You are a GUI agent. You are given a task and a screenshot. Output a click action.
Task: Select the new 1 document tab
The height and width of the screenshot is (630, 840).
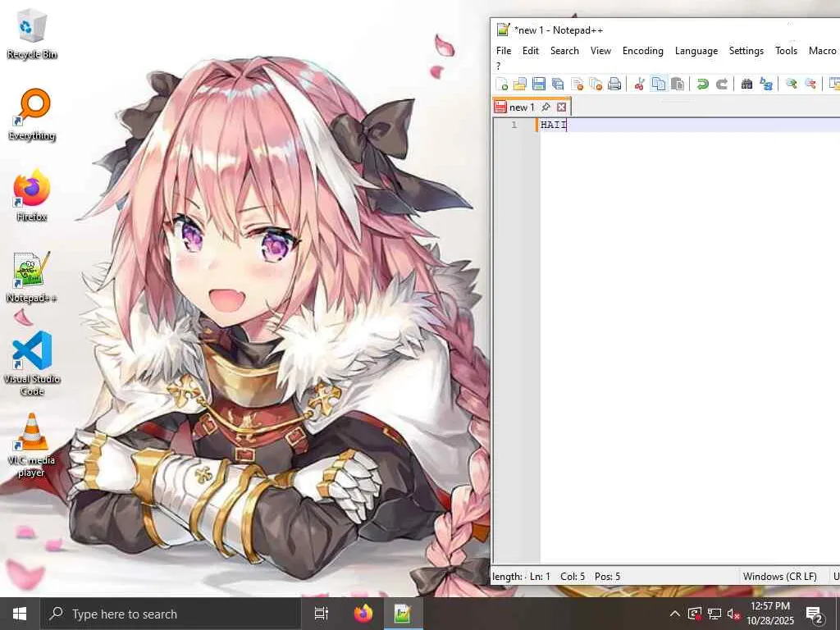521,107
